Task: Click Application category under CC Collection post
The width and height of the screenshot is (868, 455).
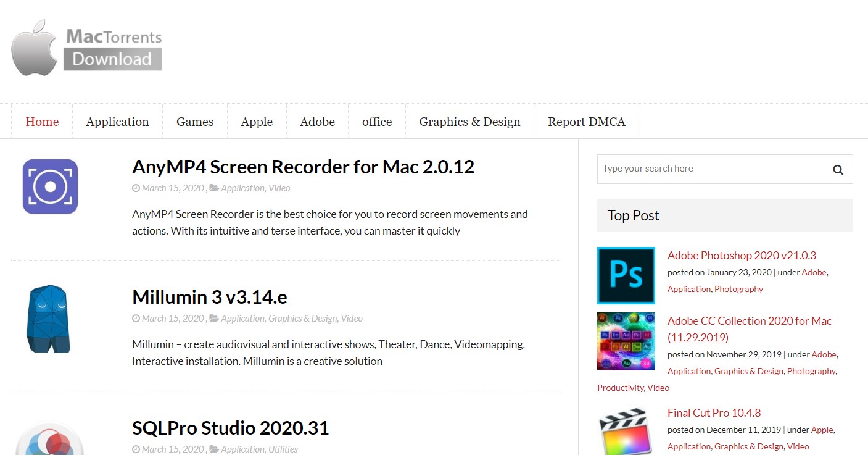Action: point(689,371)
